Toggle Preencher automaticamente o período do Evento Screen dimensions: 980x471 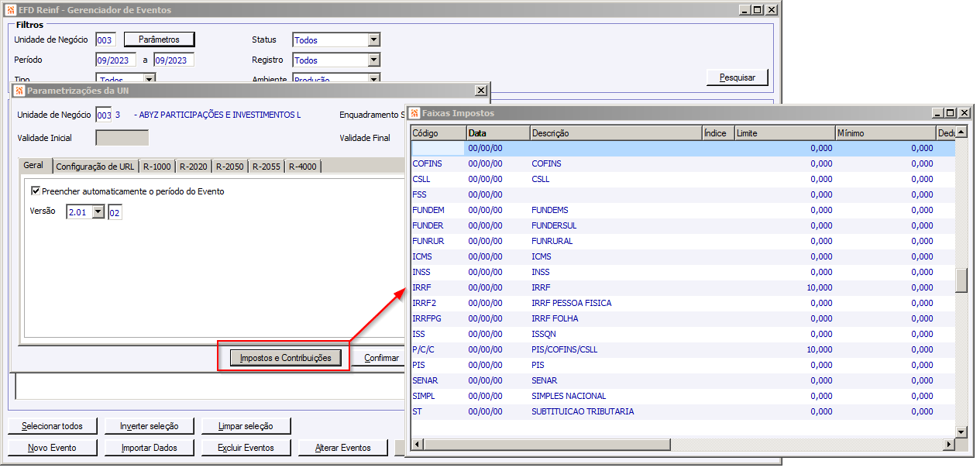(35, 191)
